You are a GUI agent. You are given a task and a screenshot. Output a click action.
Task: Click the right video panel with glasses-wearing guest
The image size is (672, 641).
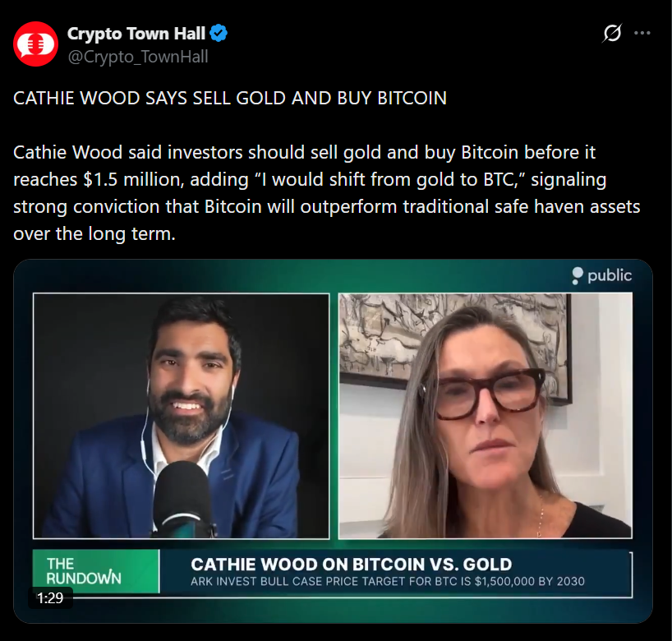(486, 416)
